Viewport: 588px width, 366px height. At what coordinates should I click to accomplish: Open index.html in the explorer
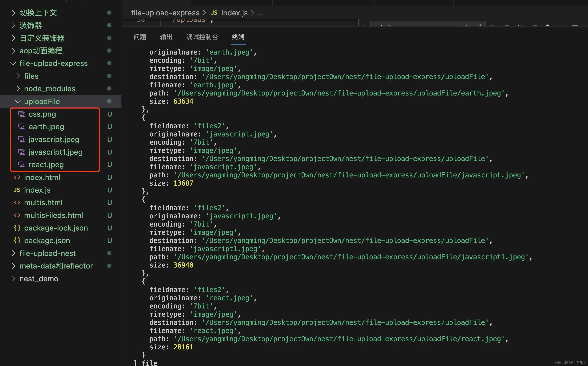(42, 177)
